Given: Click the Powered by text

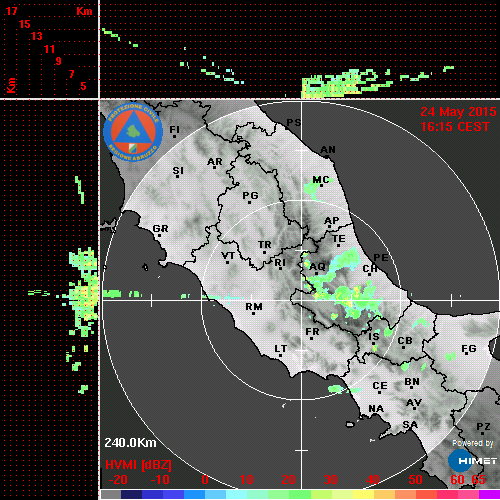Looking at the screenshot, I should (473, 443).
